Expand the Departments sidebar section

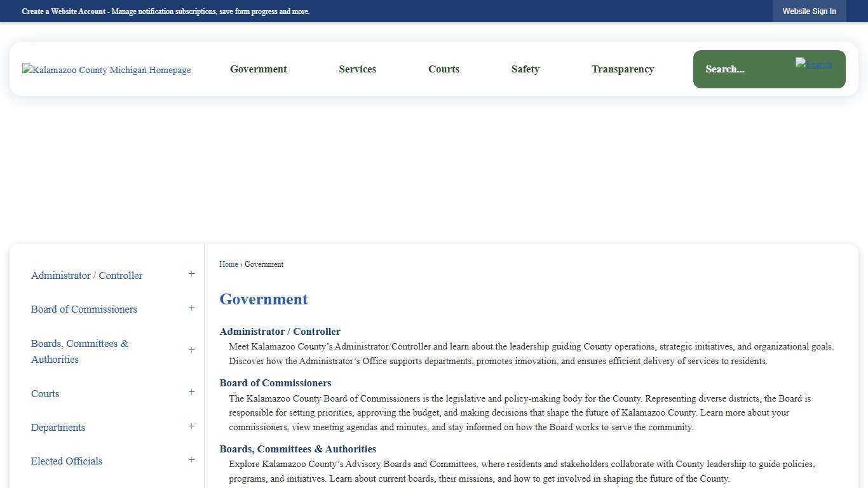(x=191, y=426)
